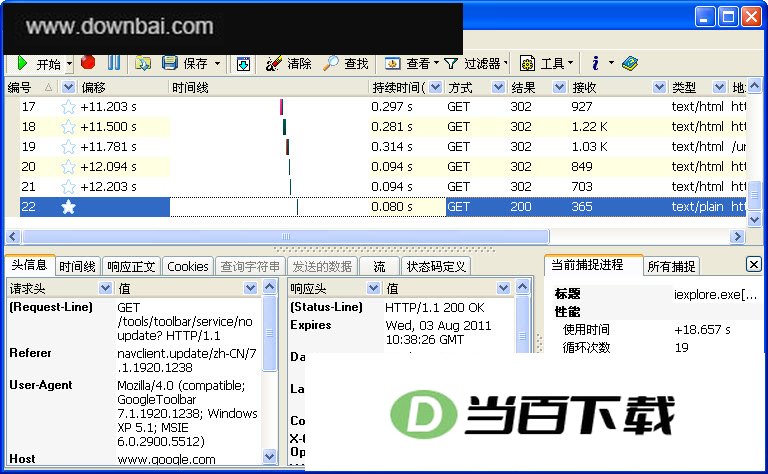Toggle the star flag on row 18
The width and height of the screenshot is (768, 474).
click(68, 127)
